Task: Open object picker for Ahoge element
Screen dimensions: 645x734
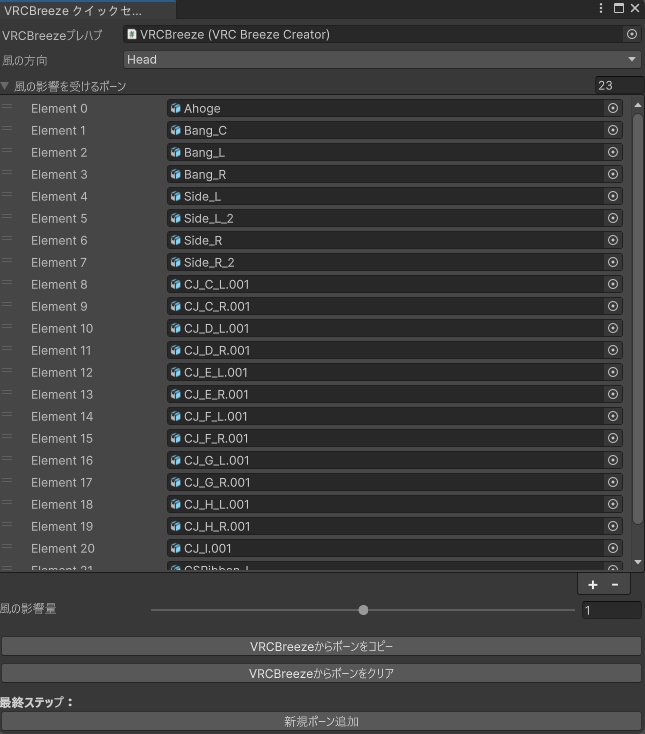Action: point(613,108)
